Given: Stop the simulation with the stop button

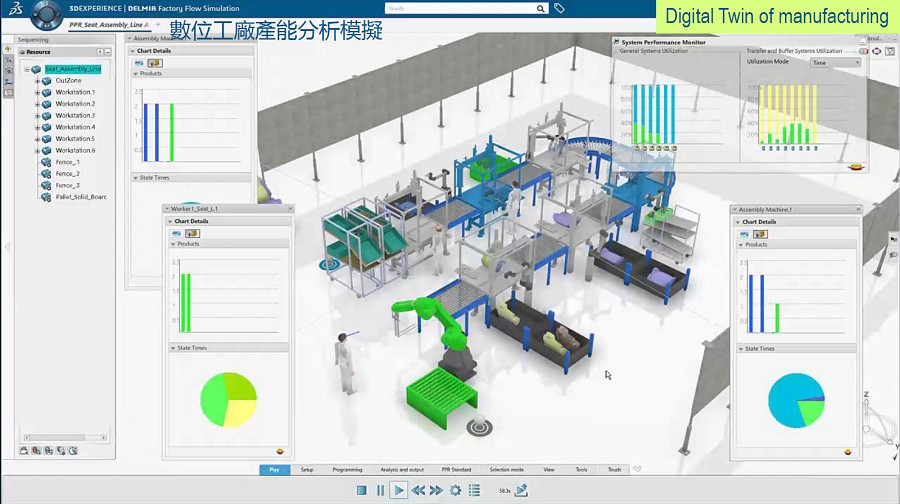Looking at the screenshot, I should [362, 490].
